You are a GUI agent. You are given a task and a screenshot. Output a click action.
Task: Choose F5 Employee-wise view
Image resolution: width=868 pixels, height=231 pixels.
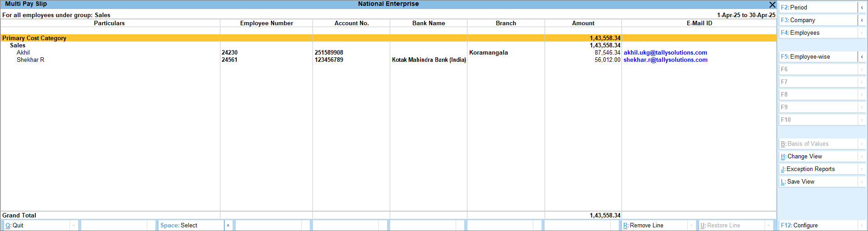pyautogui.click(x=817, y=57)
